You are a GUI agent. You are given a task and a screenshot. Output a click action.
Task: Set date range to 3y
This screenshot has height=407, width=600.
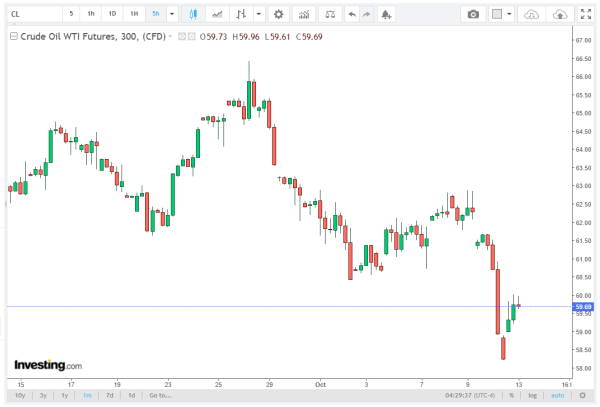[43, 395]
